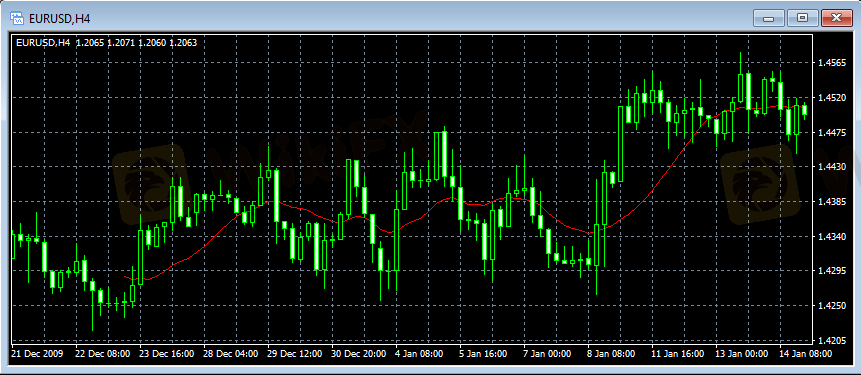861x375 pixels.
Task: Click the 4 Jan 08:00 time marker
Action: point(420,353)
